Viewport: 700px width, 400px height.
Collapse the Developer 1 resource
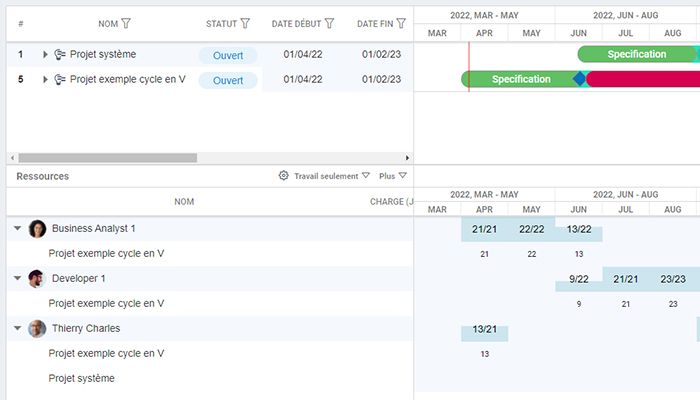point(17,278)
